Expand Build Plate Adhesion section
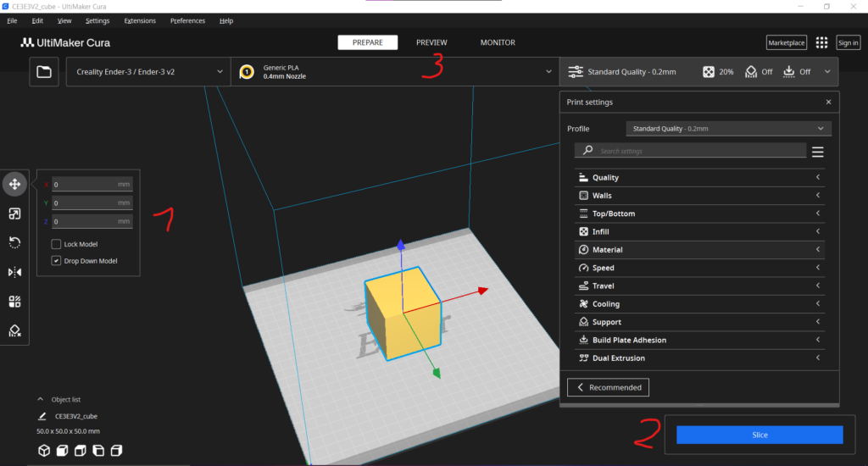This screenshot has width=868, height=466. 699,341
